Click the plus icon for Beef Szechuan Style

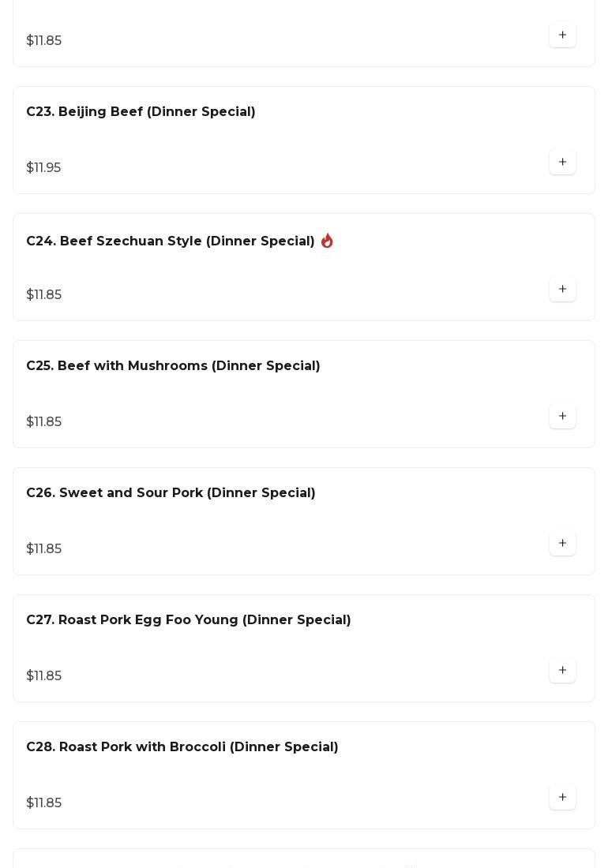coord(562,290)
